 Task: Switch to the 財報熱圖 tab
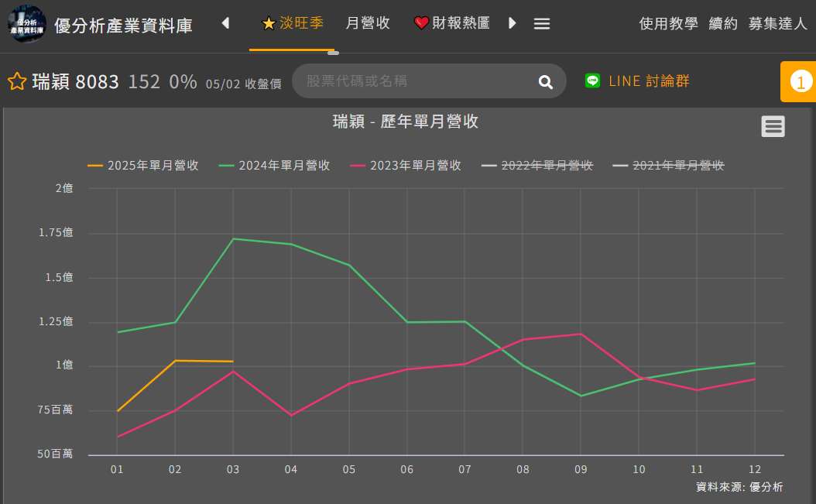pyautogui.click(x=451, y=23)
